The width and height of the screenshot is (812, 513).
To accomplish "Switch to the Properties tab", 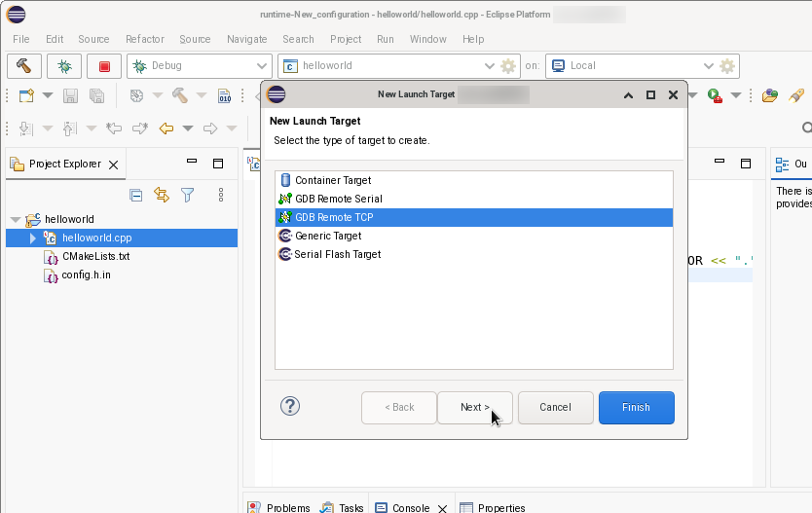I will click(493, 507).
